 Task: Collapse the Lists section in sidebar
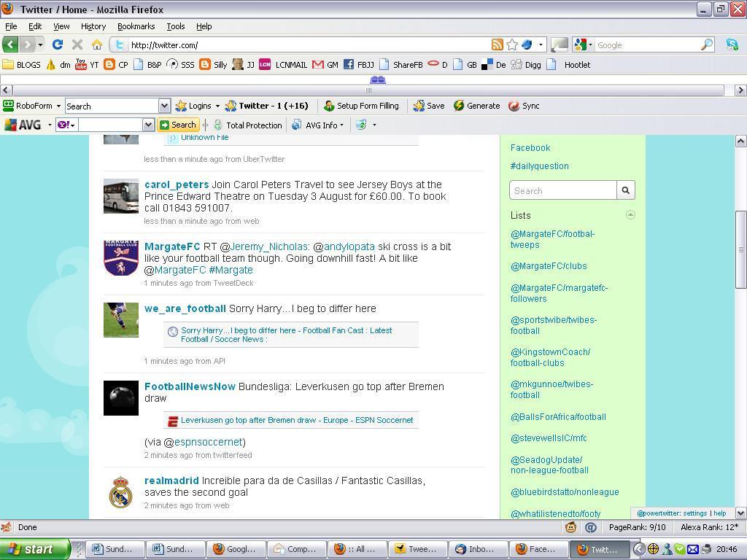(630, 215)
